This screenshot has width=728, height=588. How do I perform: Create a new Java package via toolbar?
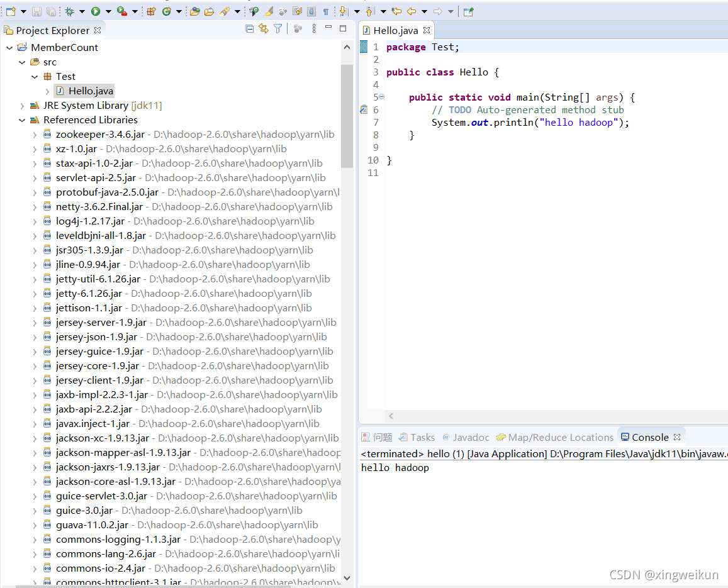point(152,11)
